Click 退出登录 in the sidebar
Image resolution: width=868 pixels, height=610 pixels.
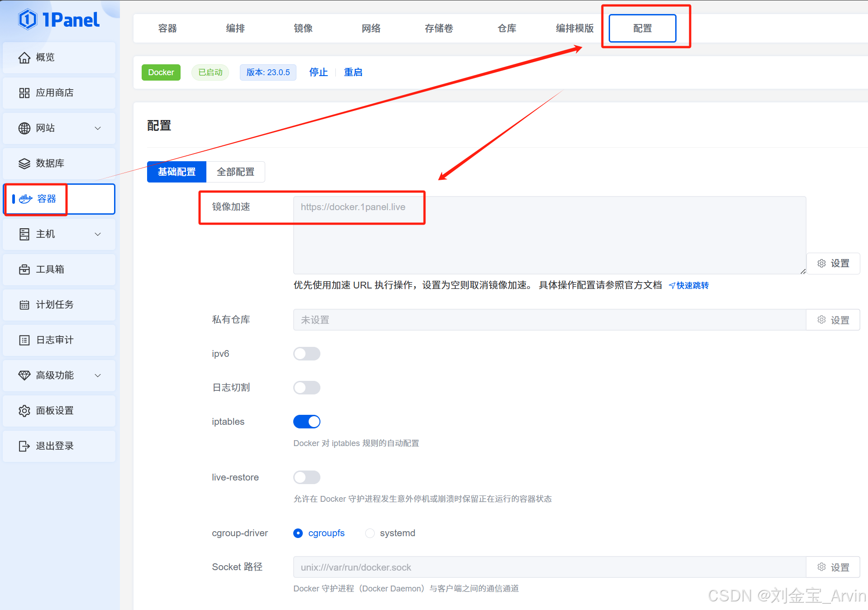coord(59,446)
